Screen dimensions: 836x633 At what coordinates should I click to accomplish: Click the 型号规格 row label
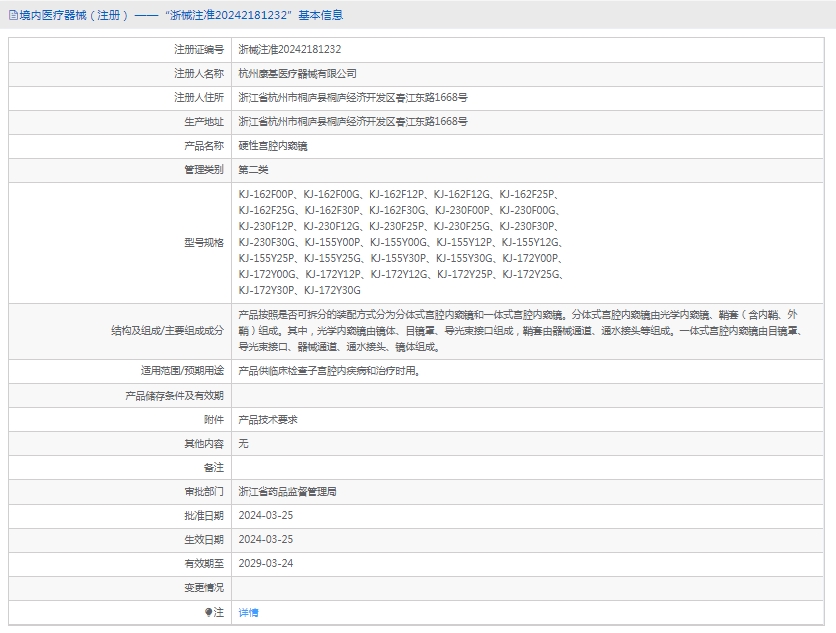pos(204,242)
